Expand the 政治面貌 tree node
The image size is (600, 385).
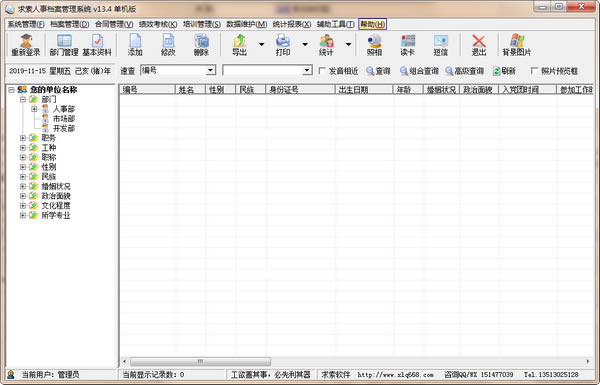click(x=23, y=196)
